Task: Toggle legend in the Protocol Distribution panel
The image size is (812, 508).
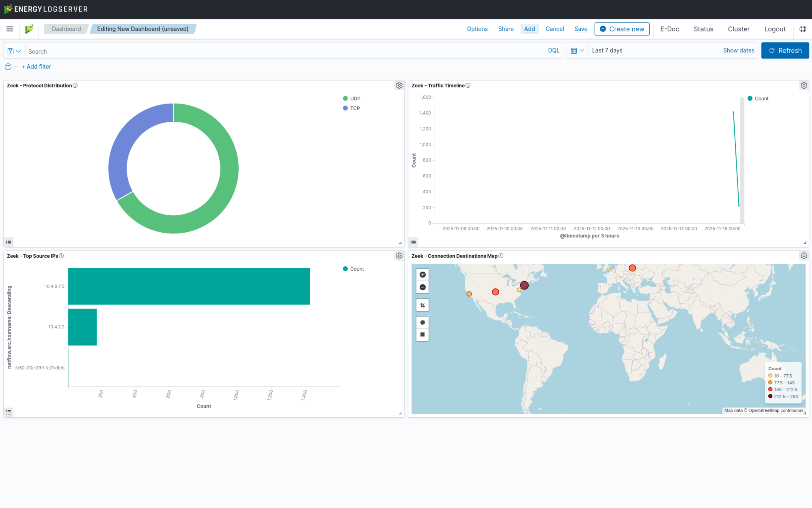Action: 9,242
